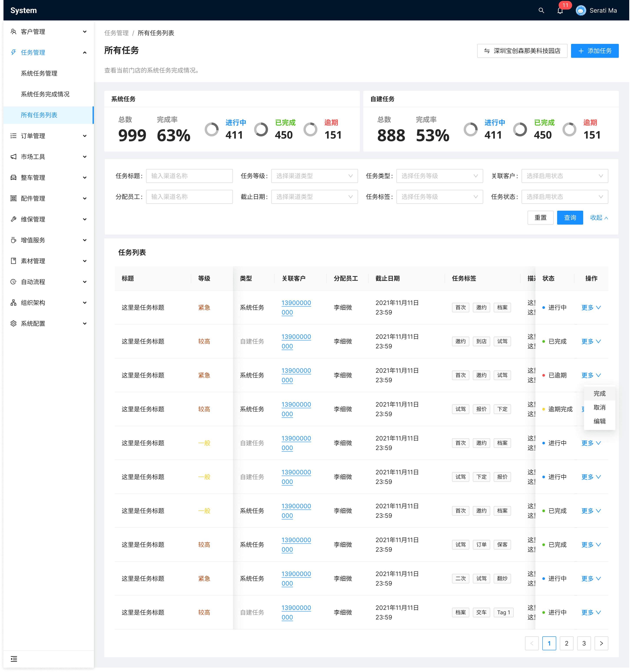The image size is (631, 672).
Task: Click the 查询 search button
Action: click(570, 218)
